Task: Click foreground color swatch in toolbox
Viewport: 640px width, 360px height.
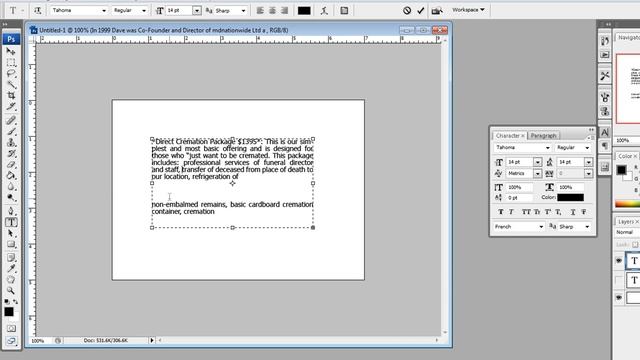Action: 9,312
